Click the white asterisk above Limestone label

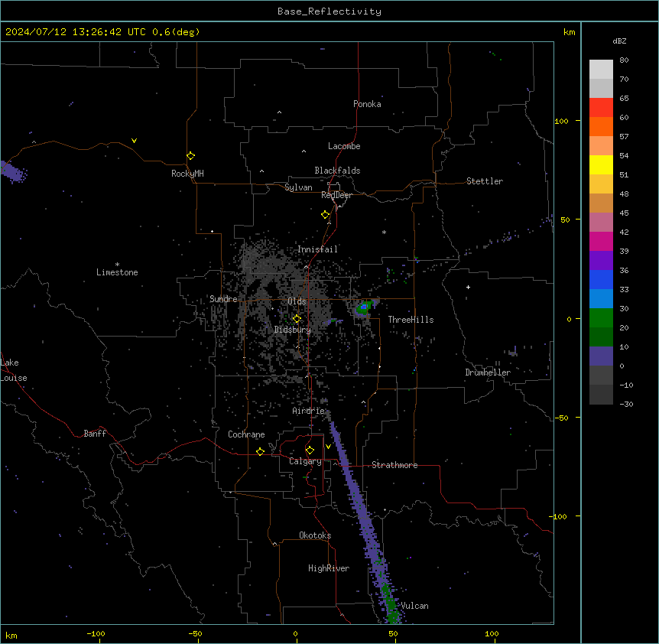pos(117,265)
